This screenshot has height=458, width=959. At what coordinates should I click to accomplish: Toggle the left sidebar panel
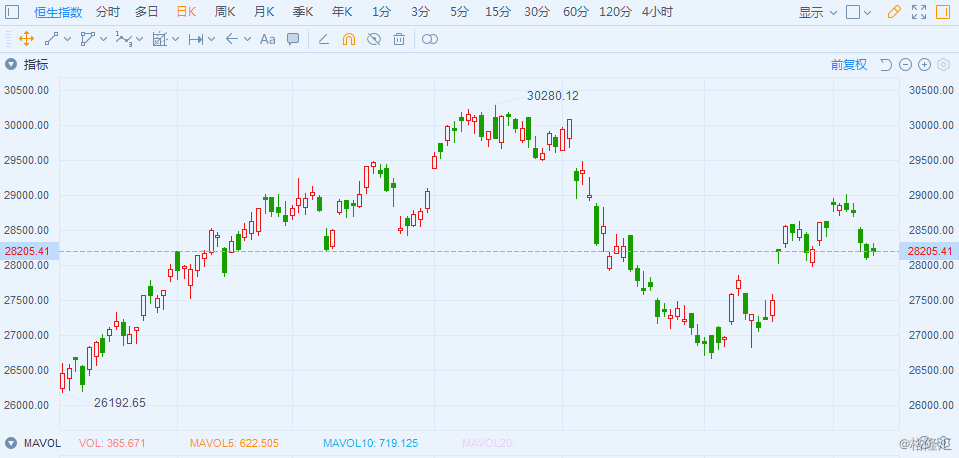click(x=12, y=12)
